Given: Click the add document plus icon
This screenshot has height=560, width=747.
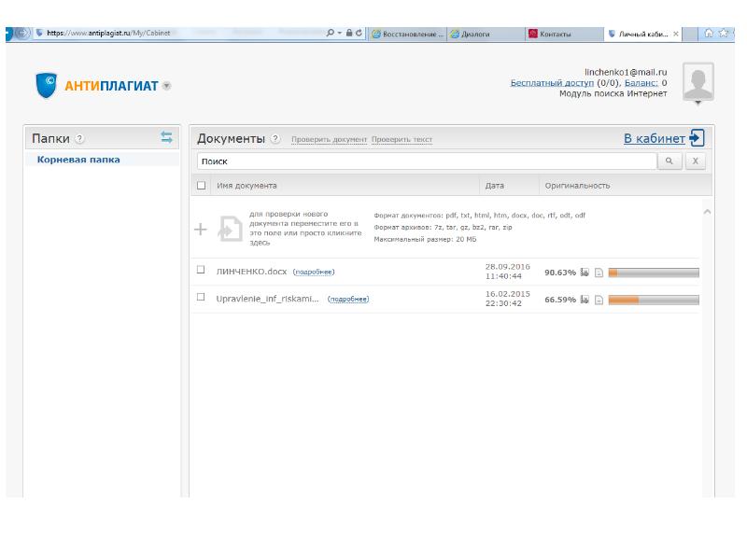Looking at the screenshot, I should pyautogui.click(x=200, y=229).
